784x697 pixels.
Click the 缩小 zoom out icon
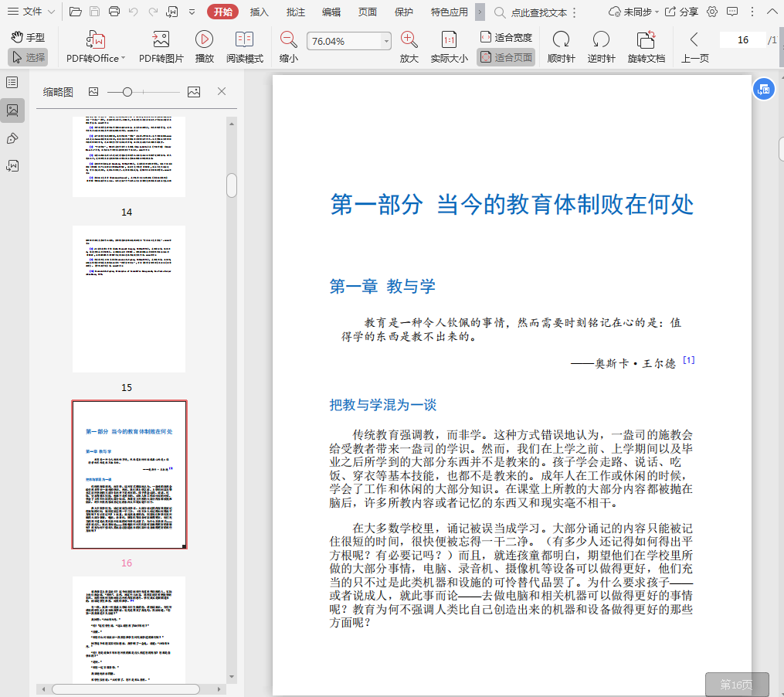coord(288,40)
